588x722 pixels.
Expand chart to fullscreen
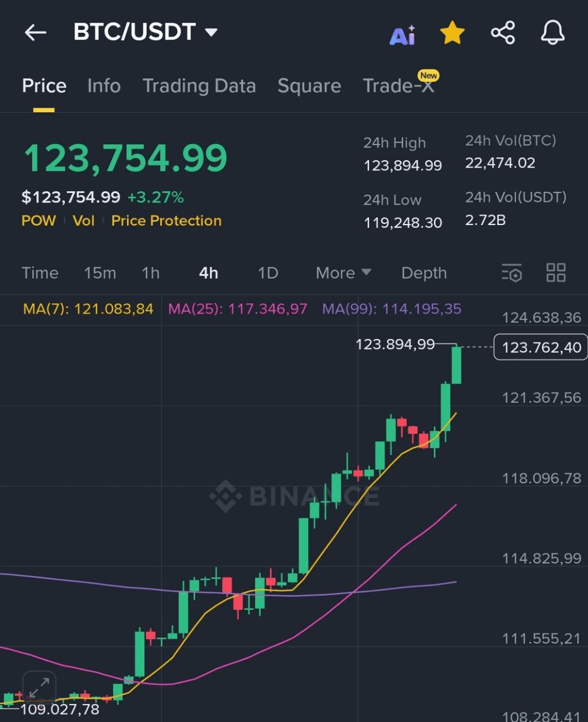[x=39, y=688]
